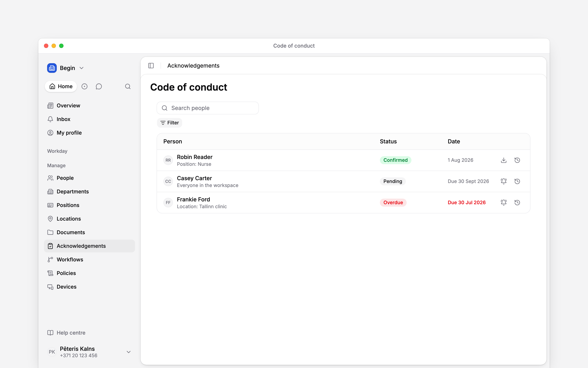
Task: Navigate to People
Action: coord(89,178)
